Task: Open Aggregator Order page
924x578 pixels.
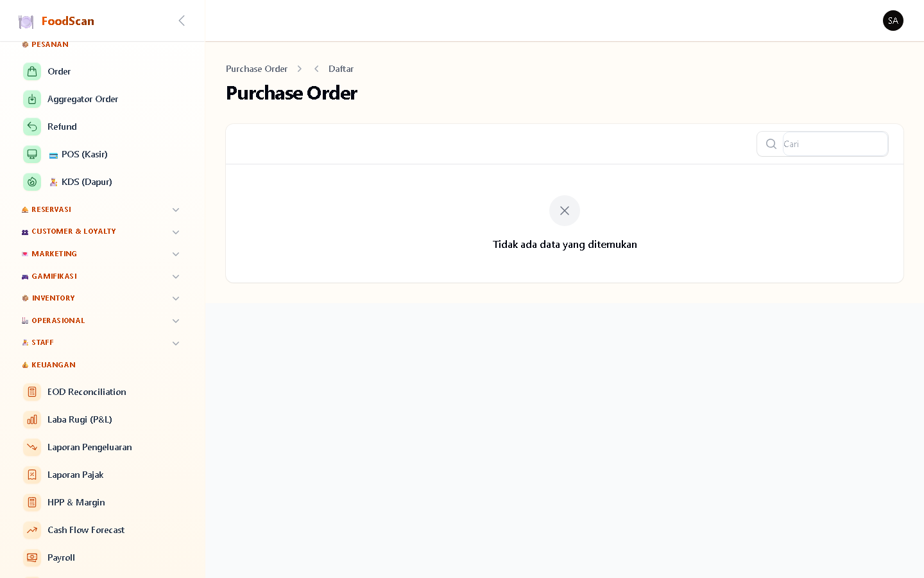Action: coord(103,99)
